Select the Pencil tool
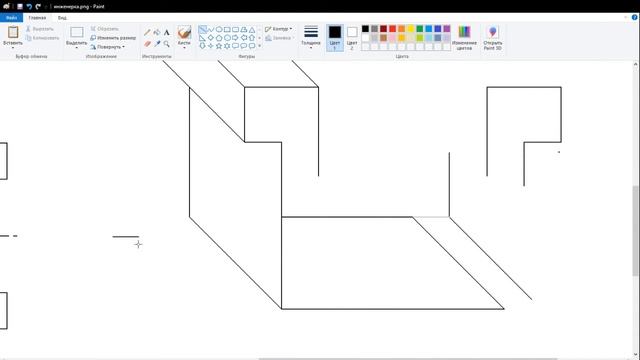This screenshot has width=640, height=360. (x=147, y=32)
